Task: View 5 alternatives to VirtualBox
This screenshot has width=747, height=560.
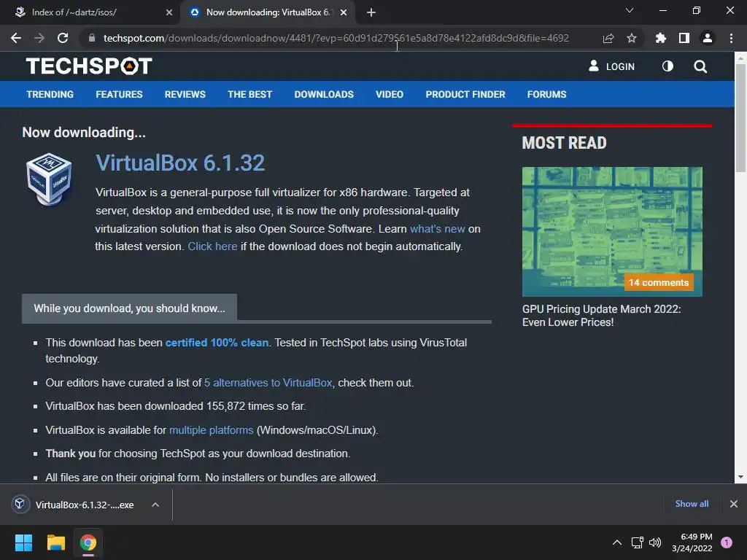Action: click(x=268, y=382)
